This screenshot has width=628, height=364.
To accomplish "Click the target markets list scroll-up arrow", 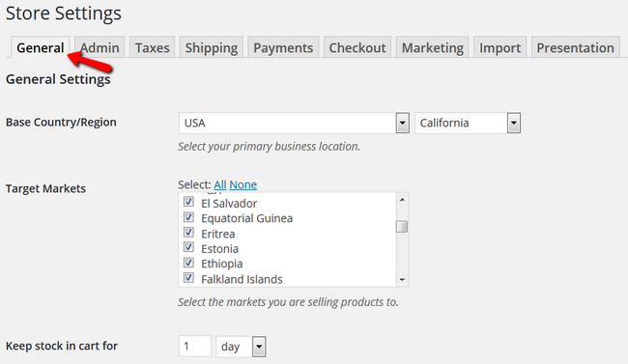I will [x=402, y=200].
